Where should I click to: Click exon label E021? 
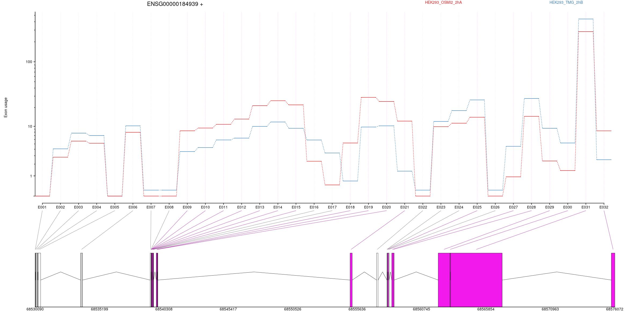pyautogui.click(x=405, y=207)
